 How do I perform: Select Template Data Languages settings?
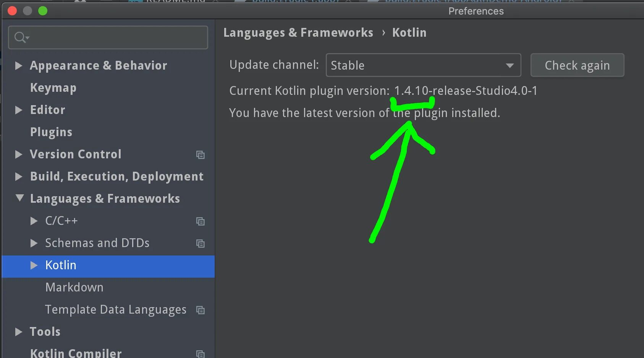coord(116,310)
